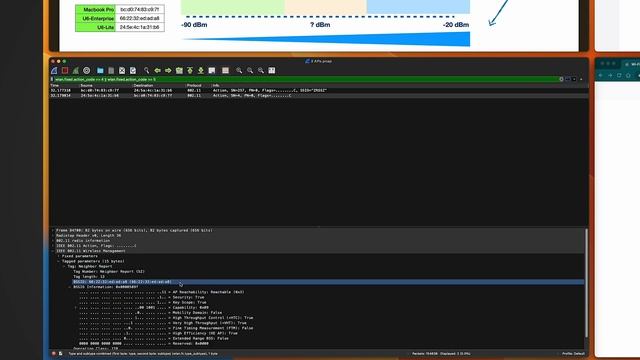640x360 pixels.
Task: Toggle packet list colorization in the toolbar
Action: (225, 71)
